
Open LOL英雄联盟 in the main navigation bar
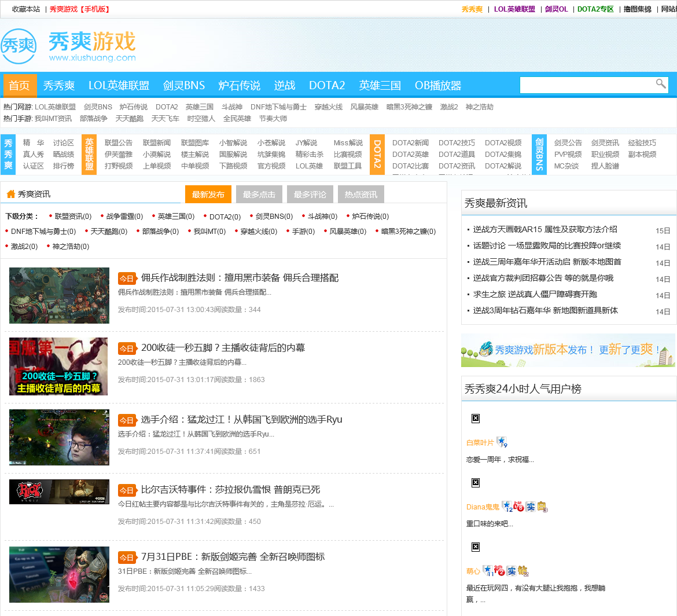(119, 86)
